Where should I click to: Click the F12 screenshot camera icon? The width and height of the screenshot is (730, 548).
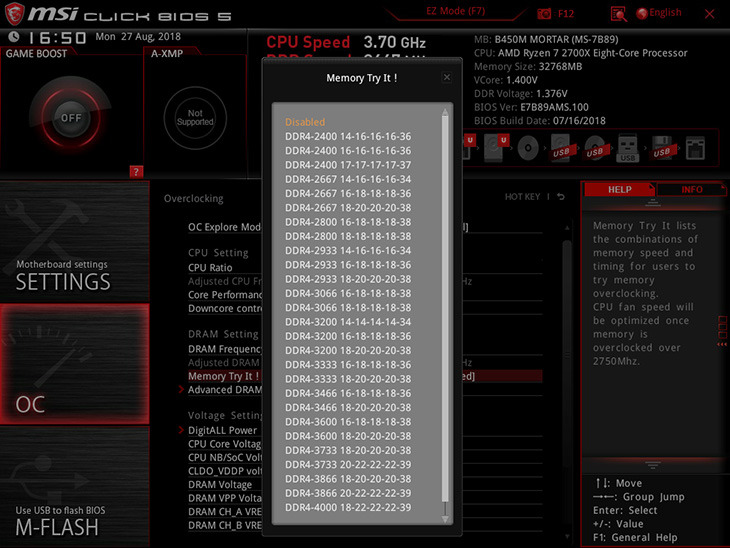tap(544, 14)
